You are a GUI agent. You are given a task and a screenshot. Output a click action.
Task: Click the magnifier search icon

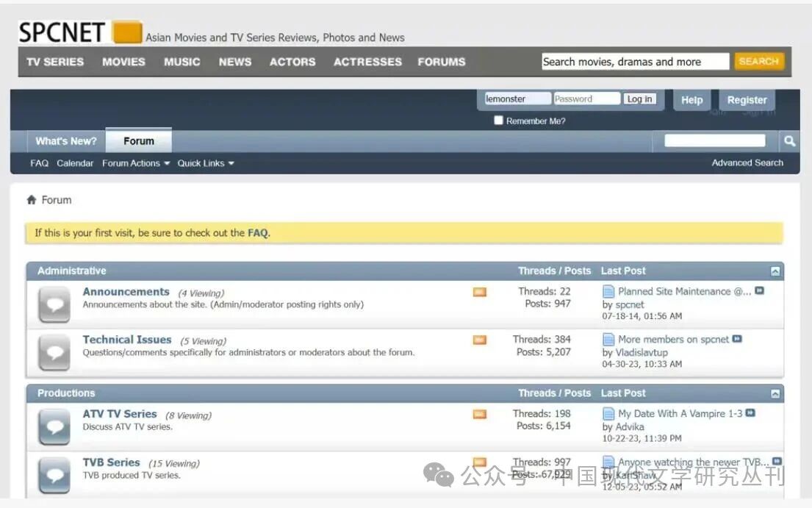[x=789, y=141]
